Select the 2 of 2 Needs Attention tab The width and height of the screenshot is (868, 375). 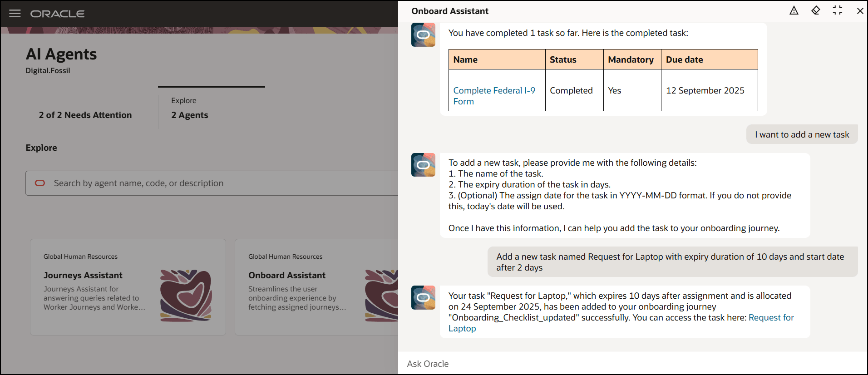[x=85, y=115]
